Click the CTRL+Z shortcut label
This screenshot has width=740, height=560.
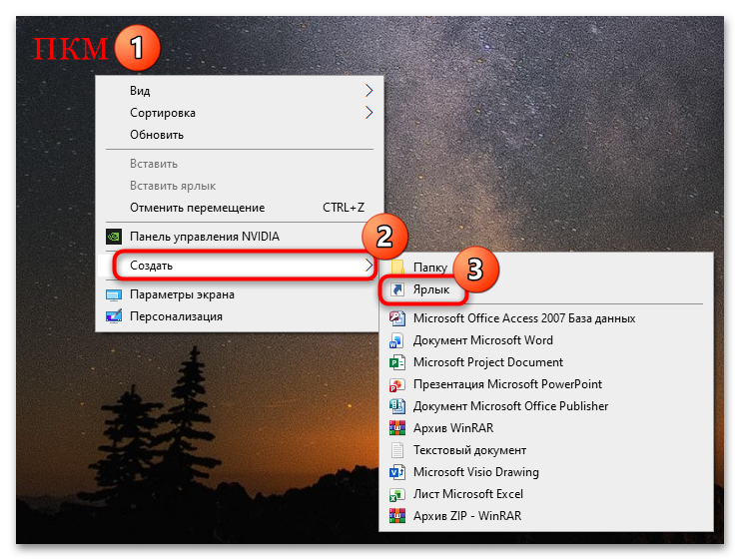344,208
